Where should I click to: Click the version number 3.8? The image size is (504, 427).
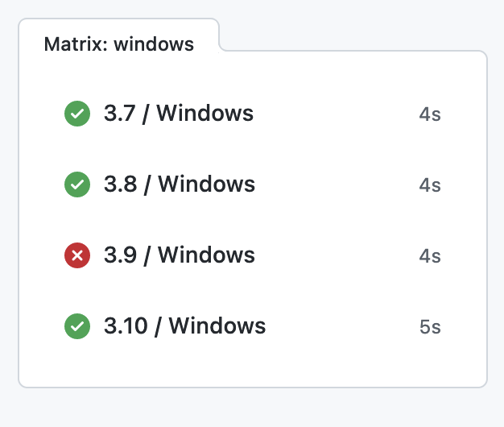(x=120, y=185)
